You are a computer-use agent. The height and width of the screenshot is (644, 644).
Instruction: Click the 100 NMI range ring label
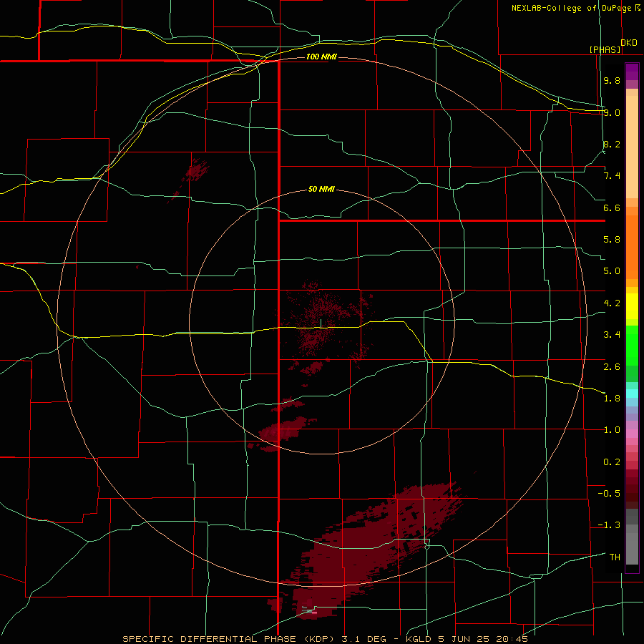321,57
